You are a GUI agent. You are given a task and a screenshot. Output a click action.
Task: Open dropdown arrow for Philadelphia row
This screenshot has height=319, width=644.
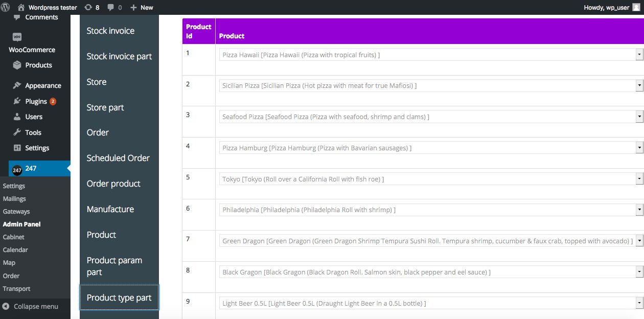639,210
